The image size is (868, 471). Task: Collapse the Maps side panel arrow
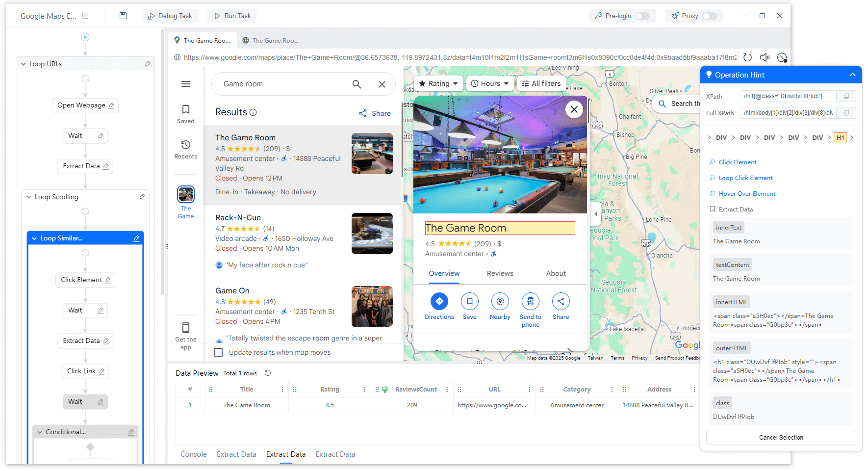coord(596,214)
